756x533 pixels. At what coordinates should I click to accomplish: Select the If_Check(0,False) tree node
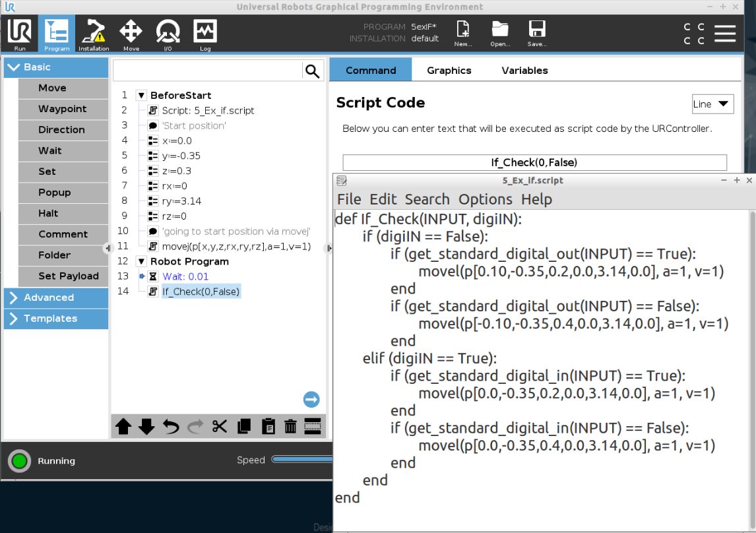[201, 292]
